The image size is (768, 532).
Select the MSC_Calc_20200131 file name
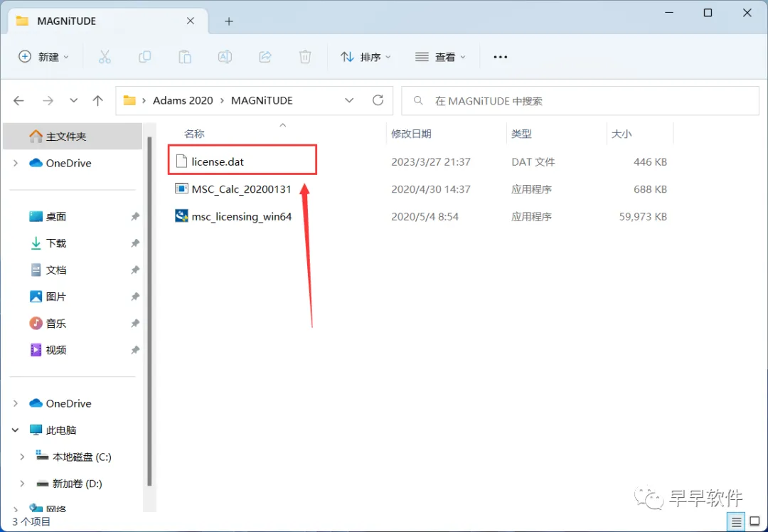point(242,189)
